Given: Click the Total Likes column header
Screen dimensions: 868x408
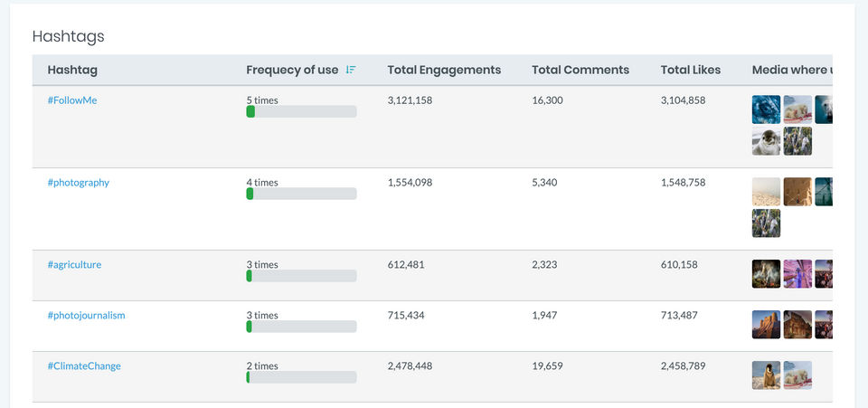Looking at the screenshot, I should pos(690,70).
